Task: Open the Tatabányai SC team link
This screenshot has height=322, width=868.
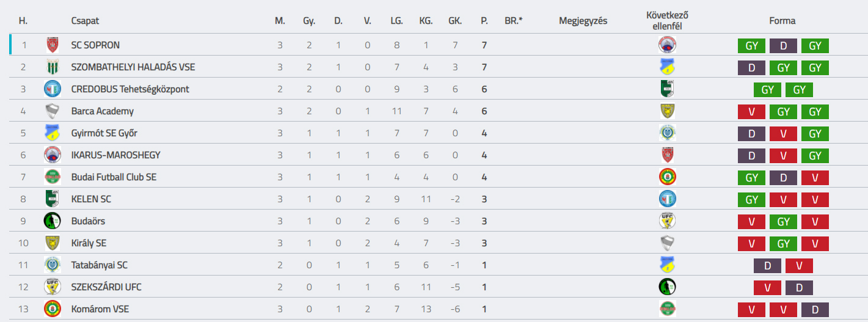Action: click(99, 265)
